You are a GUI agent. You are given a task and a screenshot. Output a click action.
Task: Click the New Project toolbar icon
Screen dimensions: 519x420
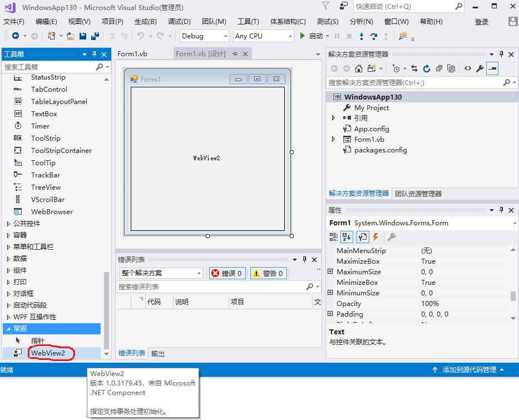(x=51, y=36)
